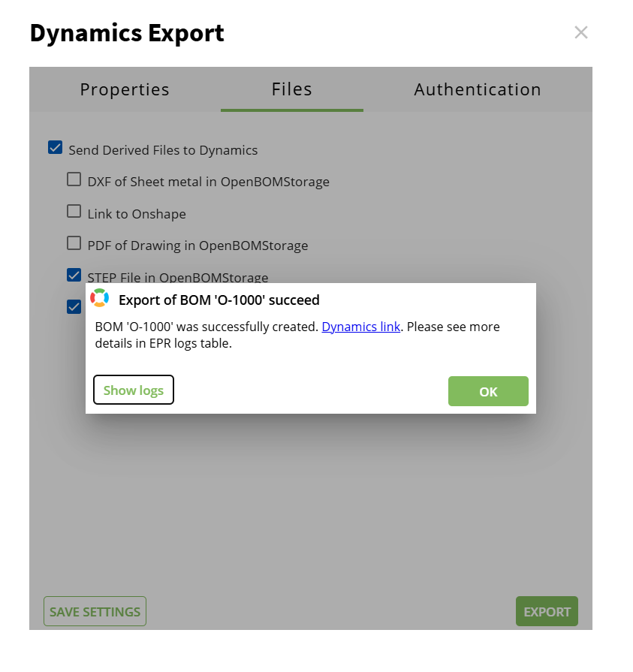Toggle the partially hidden checkbox below STEP File
633x672 pixels.
[74, 306]
